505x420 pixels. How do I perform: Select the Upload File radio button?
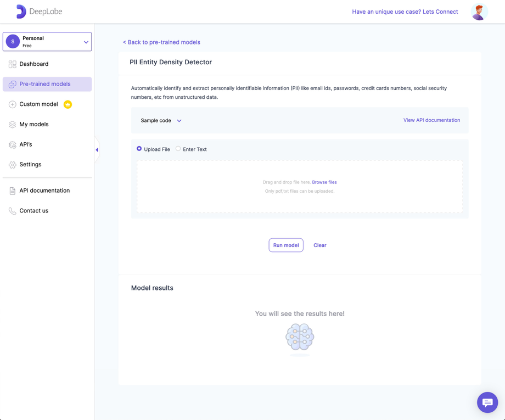pos(139,149)
